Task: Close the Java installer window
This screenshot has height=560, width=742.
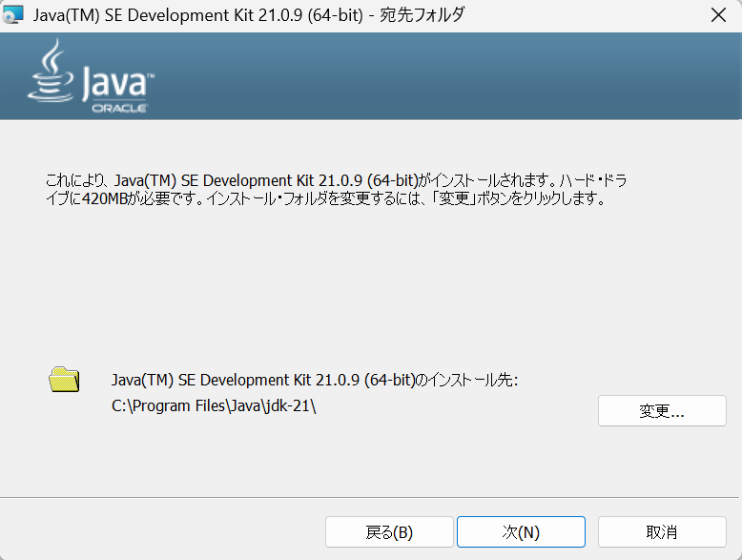Action: 719,15
